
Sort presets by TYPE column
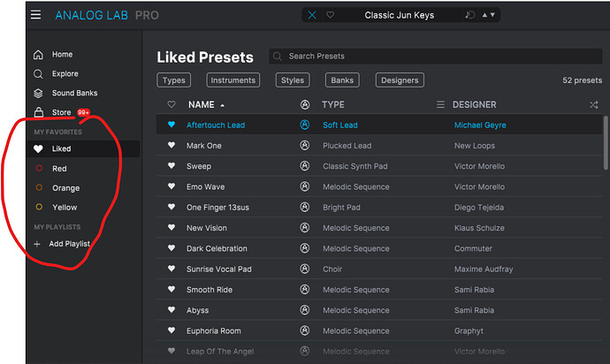pyautogui.click(x=333, y=104)
